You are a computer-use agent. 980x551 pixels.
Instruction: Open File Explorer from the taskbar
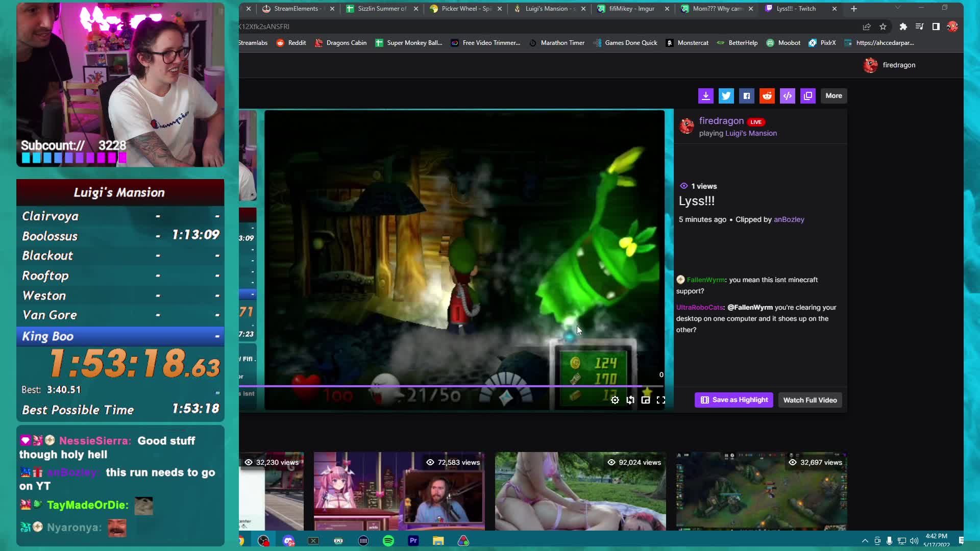click(438, 541)
